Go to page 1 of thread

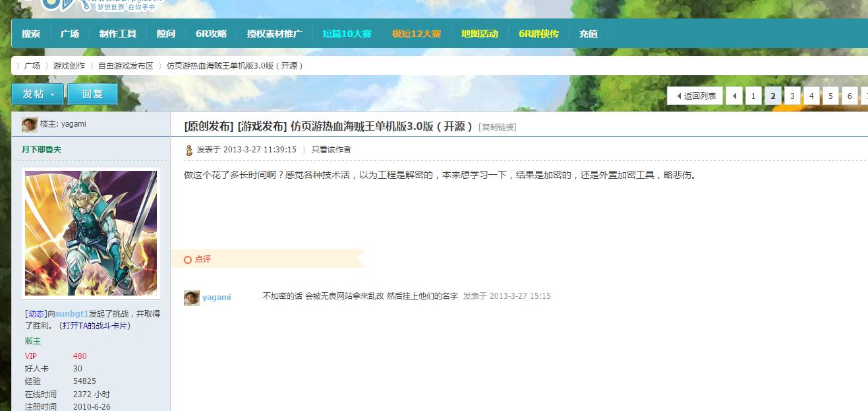tap(753, 96)
